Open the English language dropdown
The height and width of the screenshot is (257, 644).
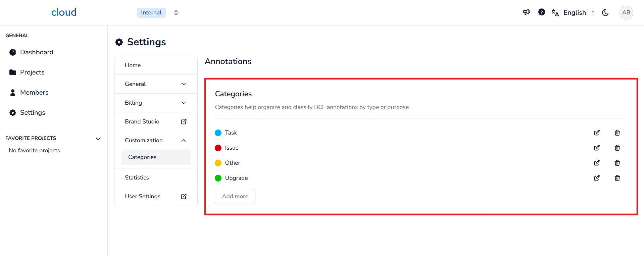tap(575, 13)
